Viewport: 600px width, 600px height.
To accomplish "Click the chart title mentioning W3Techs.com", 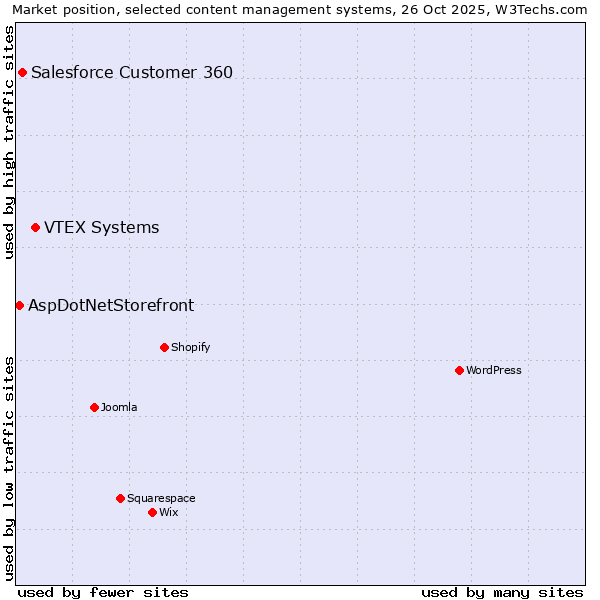I will (300, 9).
